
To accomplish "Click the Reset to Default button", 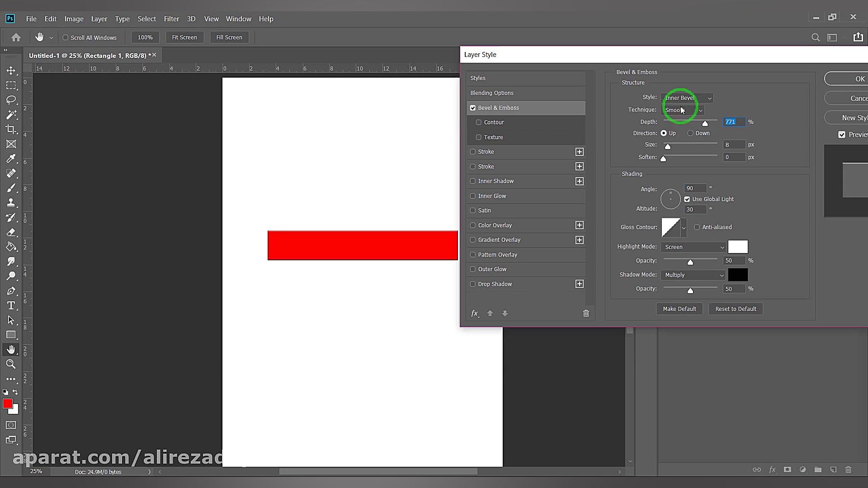I will [x=735, y=309].
